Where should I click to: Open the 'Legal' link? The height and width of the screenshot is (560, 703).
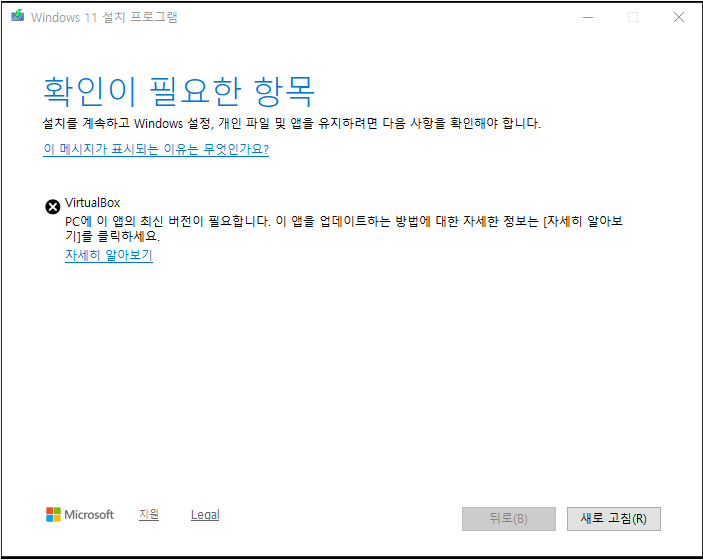[x=205, y=515]
